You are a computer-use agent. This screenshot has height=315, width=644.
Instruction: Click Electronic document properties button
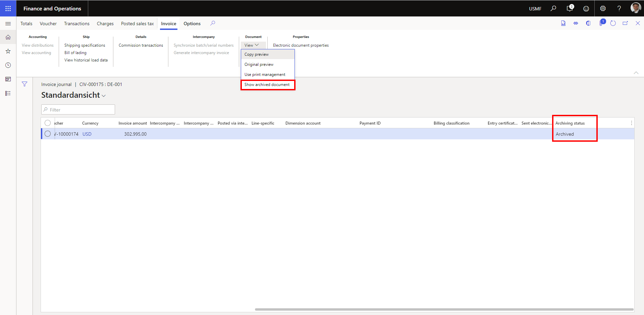(x=301, y=45)
